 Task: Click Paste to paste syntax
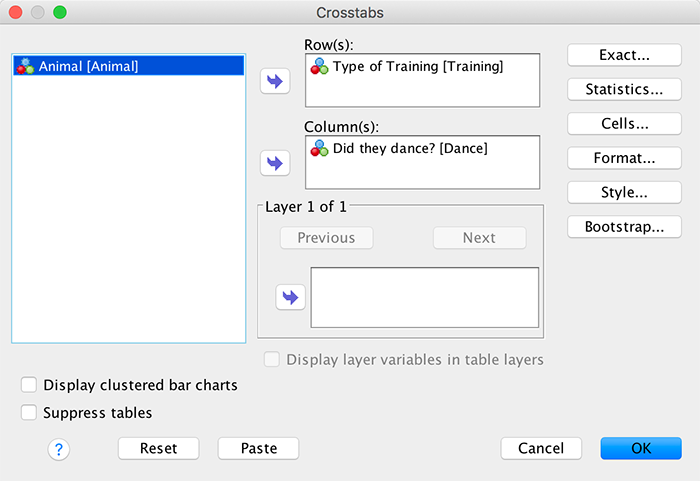[258, 449]
